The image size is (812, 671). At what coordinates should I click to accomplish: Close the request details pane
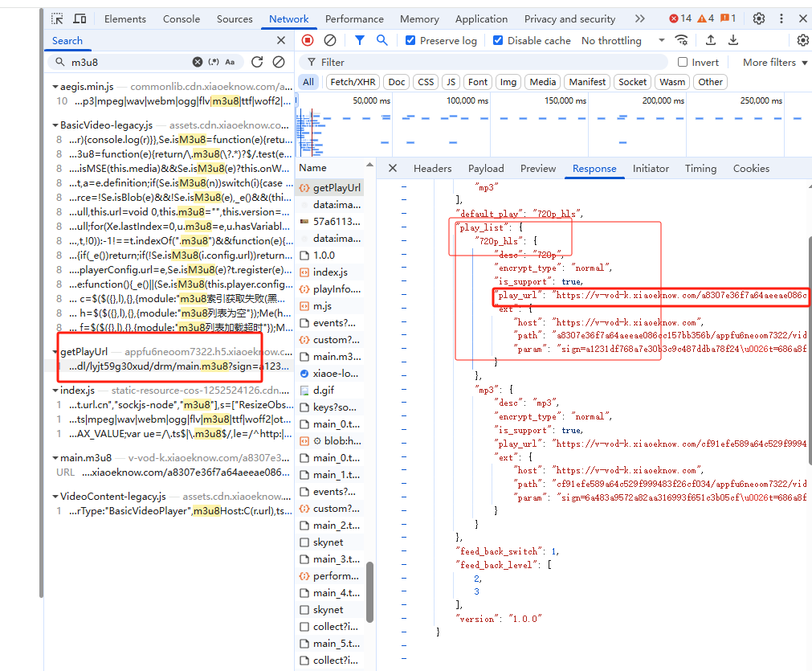click(x=393, y=169)
